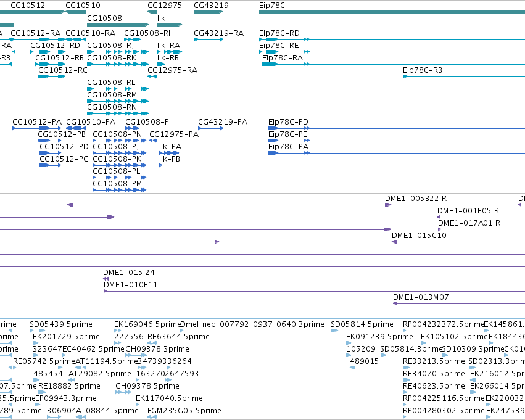
Task: Click EST label RP004280302.5prime
Action: (x=444, y=411)
